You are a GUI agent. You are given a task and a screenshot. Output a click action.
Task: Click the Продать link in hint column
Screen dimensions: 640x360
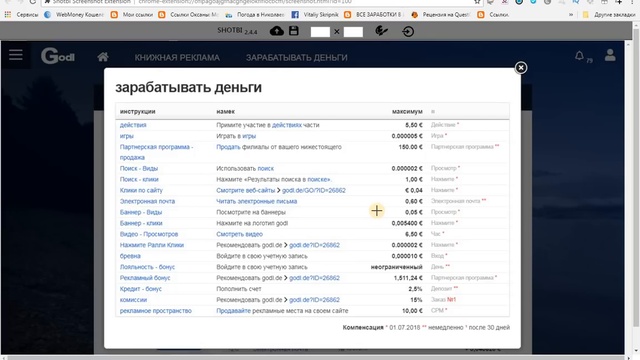tap(228, 147)
